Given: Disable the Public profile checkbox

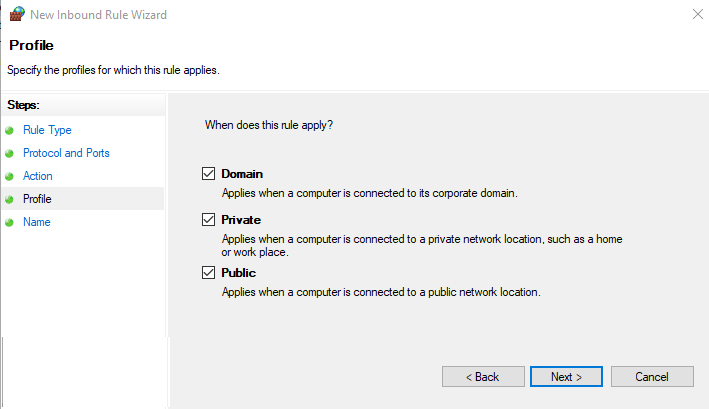Looking at the screenshot, I should [208, 272].
